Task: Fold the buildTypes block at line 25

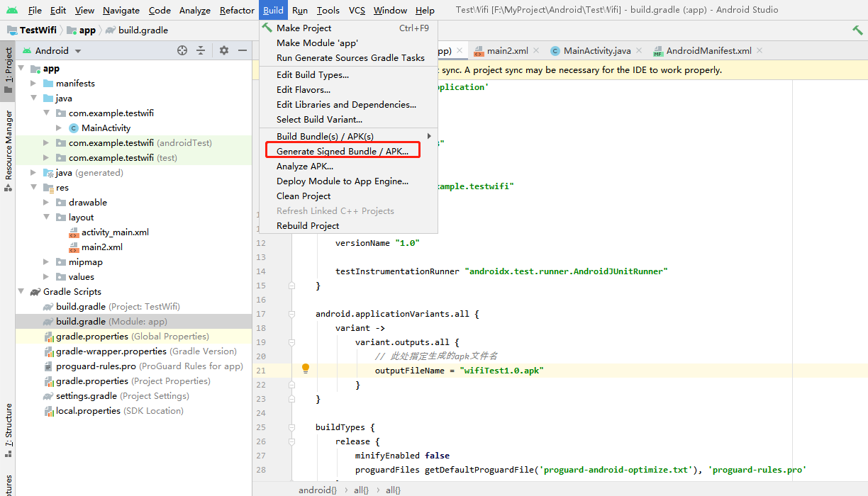Action: pos(291,427)
